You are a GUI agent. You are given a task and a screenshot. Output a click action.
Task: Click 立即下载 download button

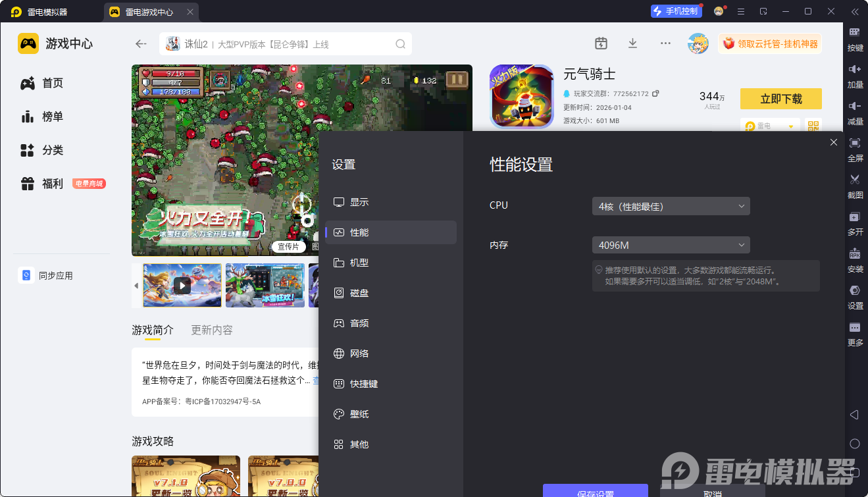click(781, 99)
